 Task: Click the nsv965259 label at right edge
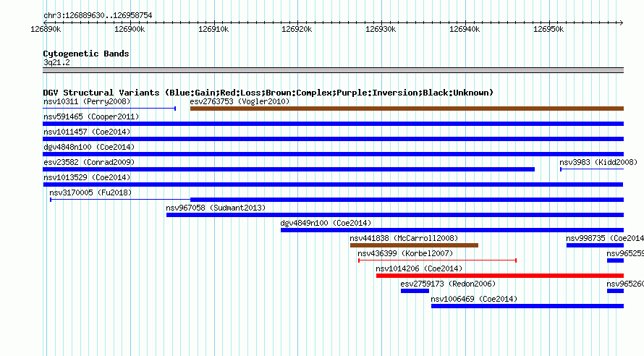pos(625,253)
